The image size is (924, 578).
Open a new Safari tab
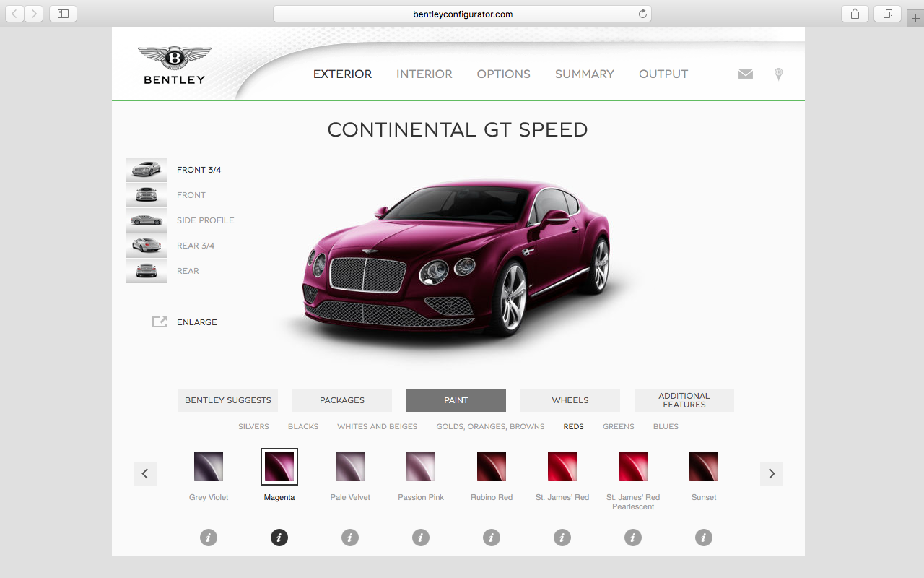tap(915, 18)
